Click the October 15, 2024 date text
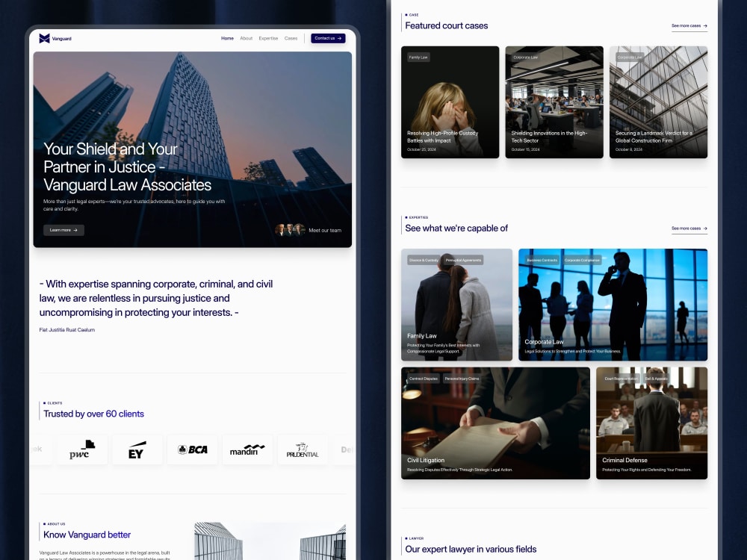Image resolution: width=747 pixels, height=560 pixels. coord(525,149)
